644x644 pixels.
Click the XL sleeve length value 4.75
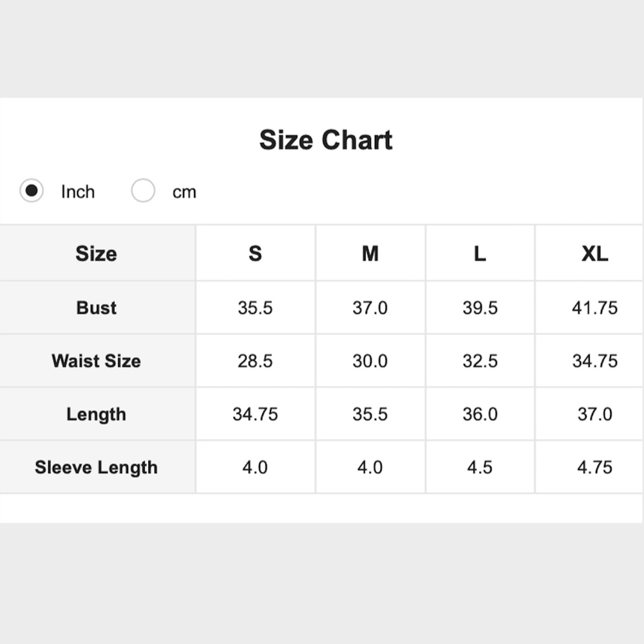pos(594,468)
